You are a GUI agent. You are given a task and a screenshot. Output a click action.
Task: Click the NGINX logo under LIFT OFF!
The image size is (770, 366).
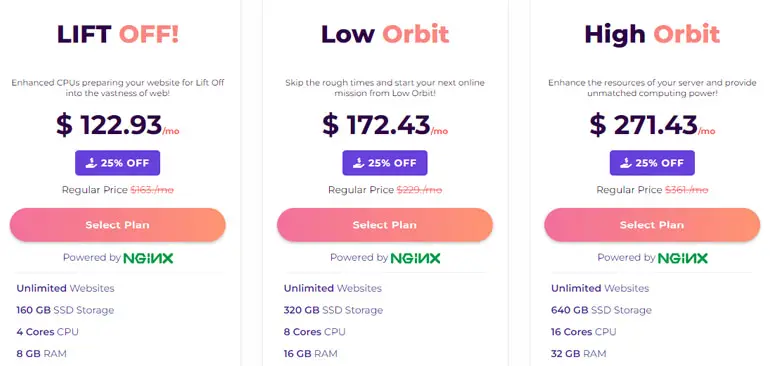(x=148, y=258)
